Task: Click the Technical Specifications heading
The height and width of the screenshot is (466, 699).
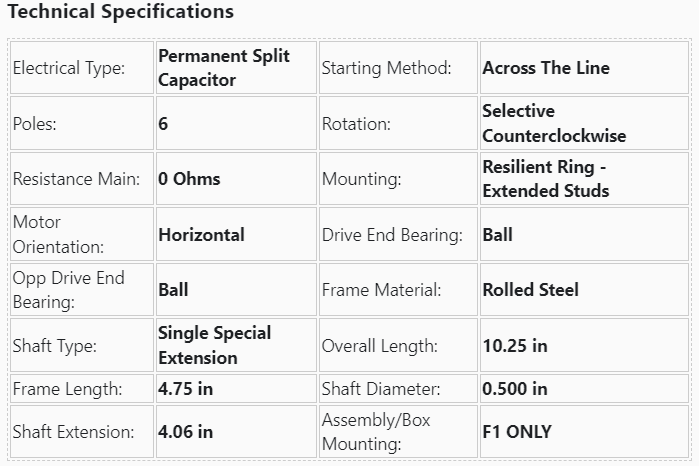Action: (120, 13)
